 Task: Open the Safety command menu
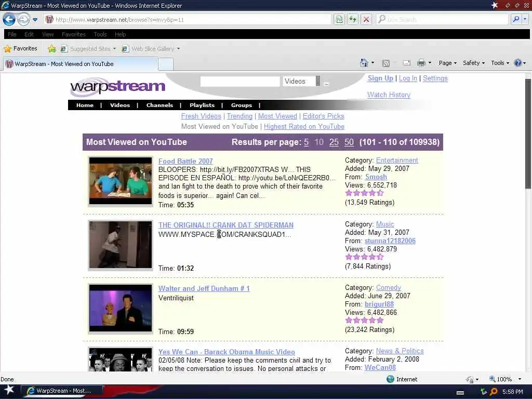(x=474, y=63)
